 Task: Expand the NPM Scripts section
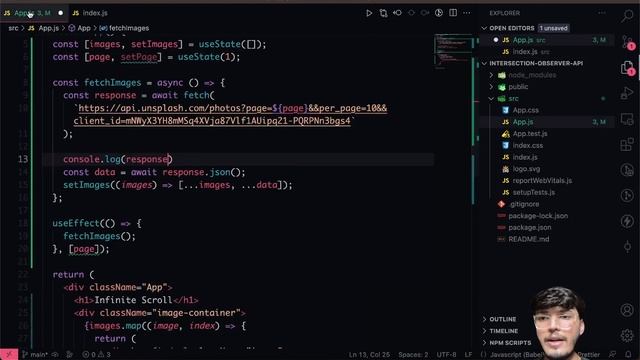point(510,343)
